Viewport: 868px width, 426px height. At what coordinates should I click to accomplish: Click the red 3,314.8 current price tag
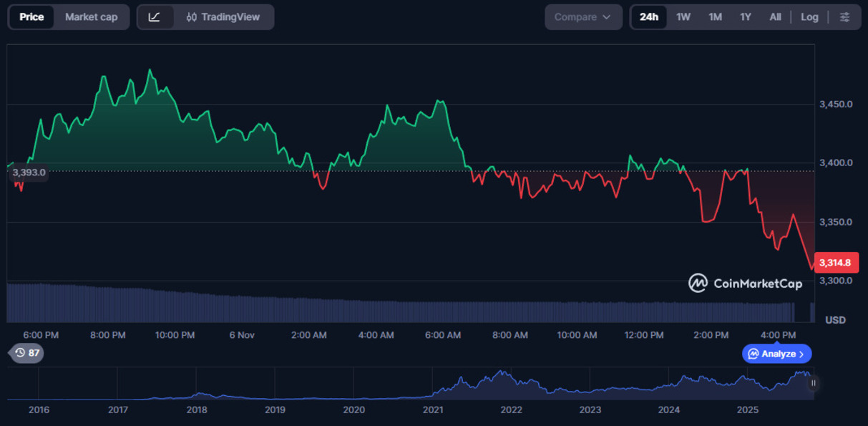click(x=834, y=263)
